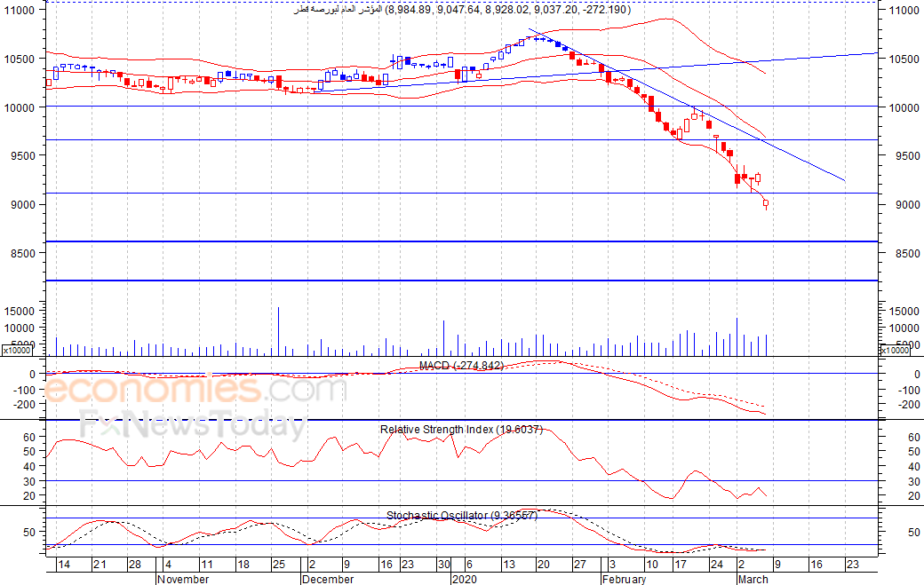Click date label 27 on time axis
Image resolution: width=924 pixels, height=585 pixels.
click(x=580, y=565)
